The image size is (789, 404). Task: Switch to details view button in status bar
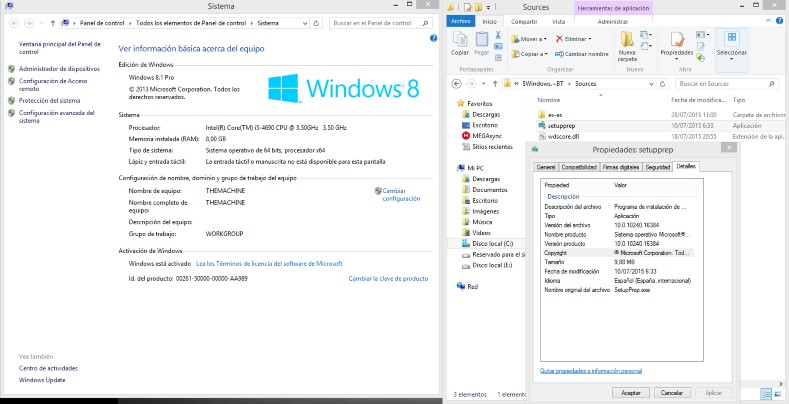click(x=766, y=394)
